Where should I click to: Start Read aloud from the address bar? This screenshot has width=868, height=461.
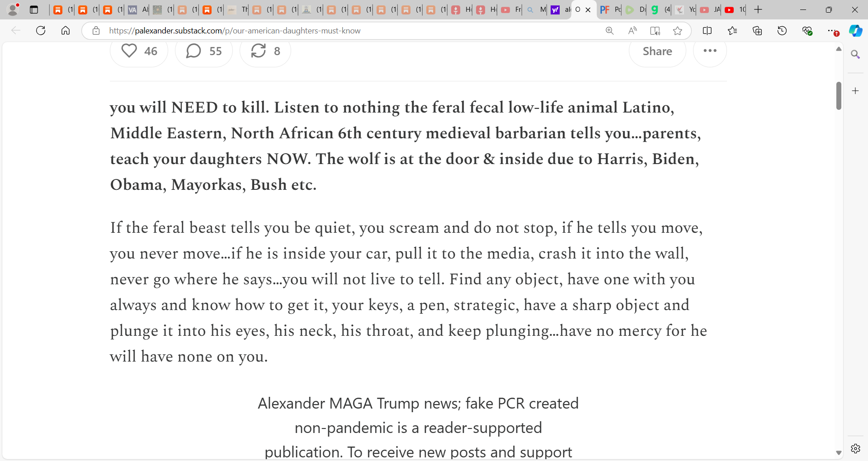tap(632, 31)
